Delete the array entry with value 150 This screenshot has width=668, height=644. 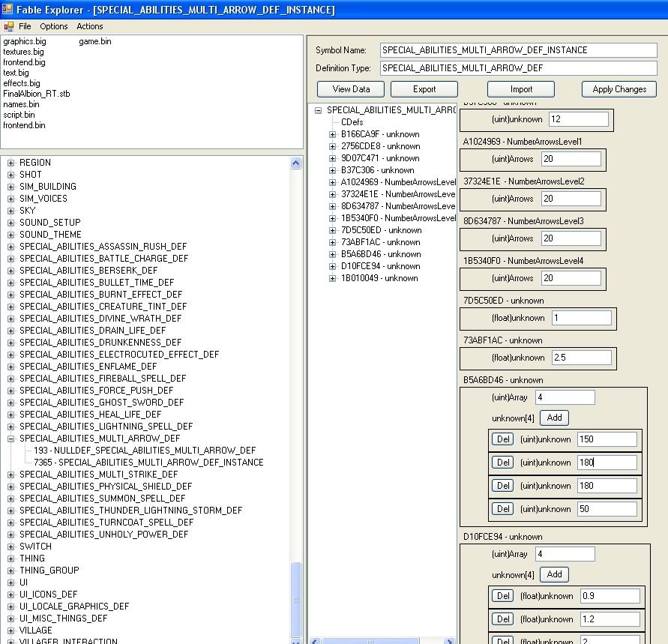tap(503, 439)
